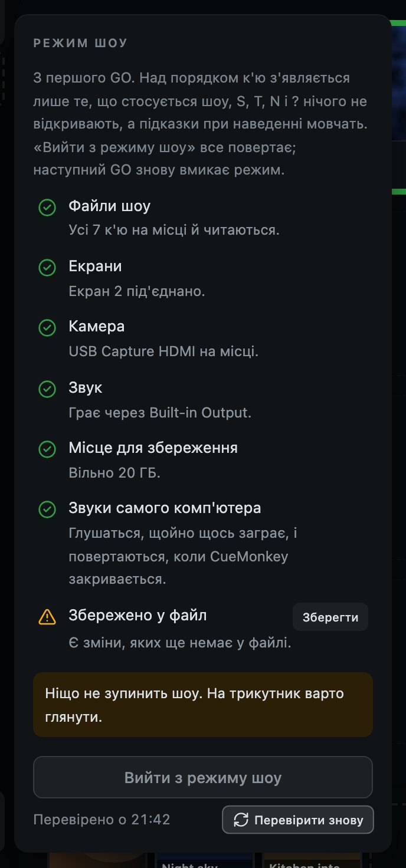
Task: Click the Вільно 20 ГБ storage status text
Action: (x=114, y=473)
